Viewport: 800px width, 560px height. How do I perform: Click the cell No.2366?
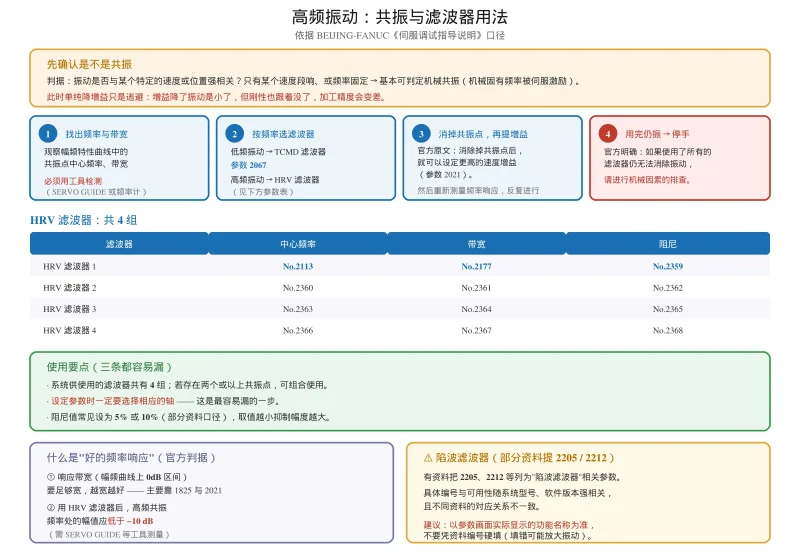(298, 330)
